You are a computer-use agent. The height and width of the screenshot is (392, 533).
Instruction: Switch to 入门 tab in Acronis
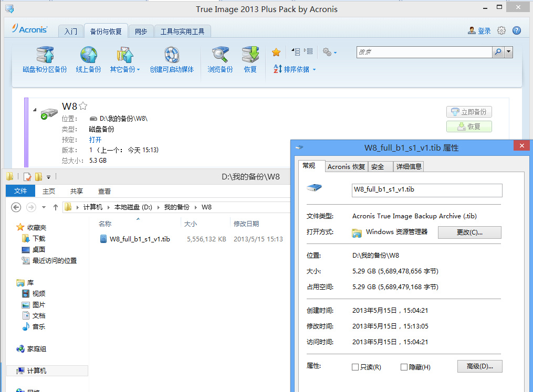71,31
